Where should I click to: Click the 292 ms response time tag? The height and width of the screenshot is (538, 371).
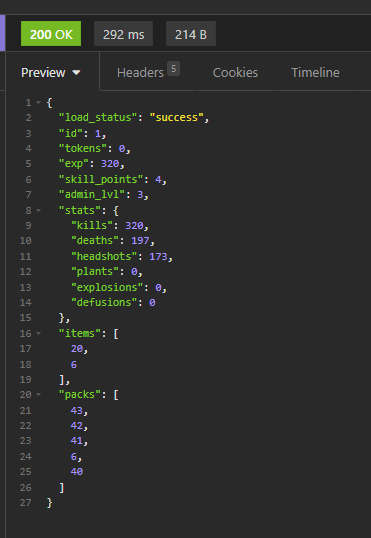click(x=124, y=34)
